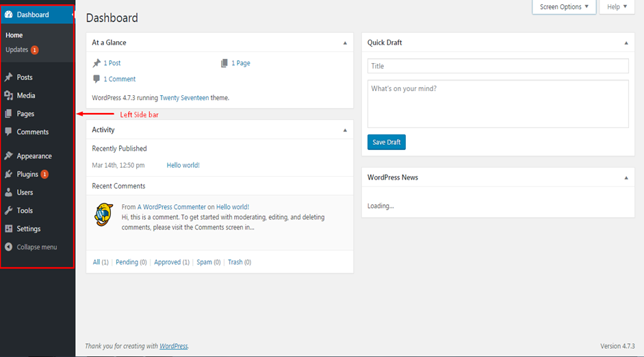644x357 pixels.
Task: Click the Media icon in sidebar
Action: click(9, 95)
